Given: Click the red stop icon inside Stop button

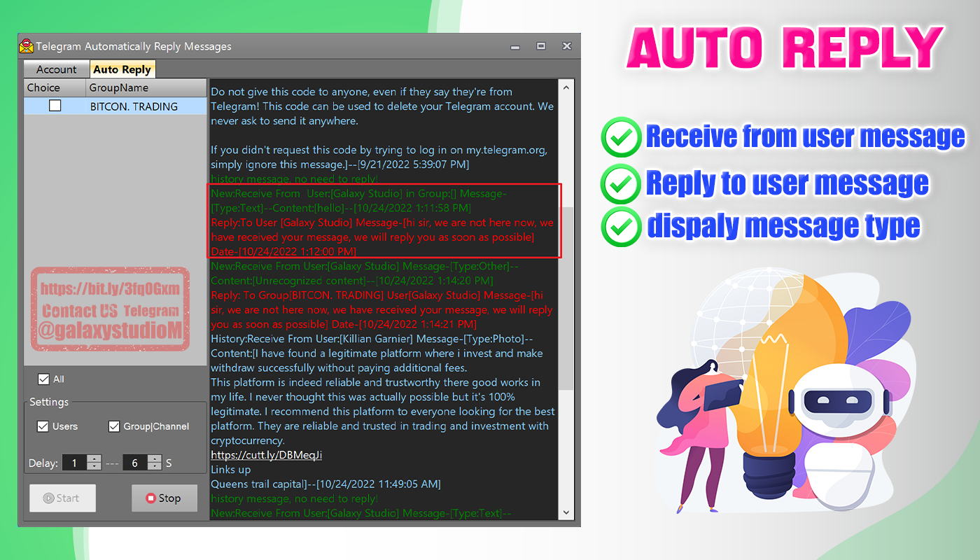Looking at the screenshot, I should pyautogui.click(x=149, y=498).
